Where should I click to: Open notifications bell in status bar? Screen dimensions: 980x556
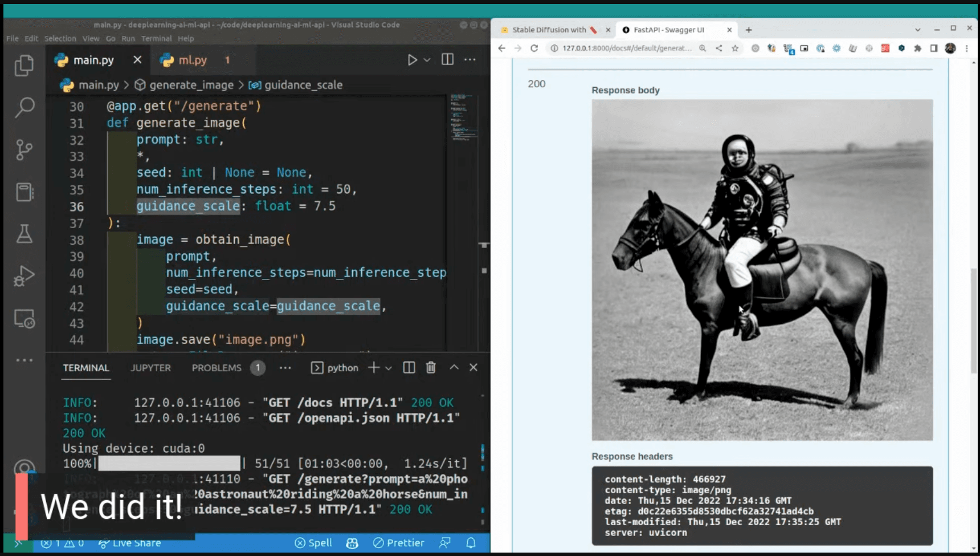click(471, 543)
